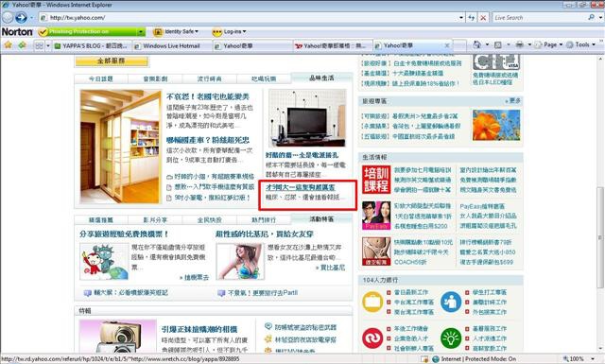Switch to the Windows Live Hotmail tab
Viewport: 605px width, 364px height.
(172, 45)
